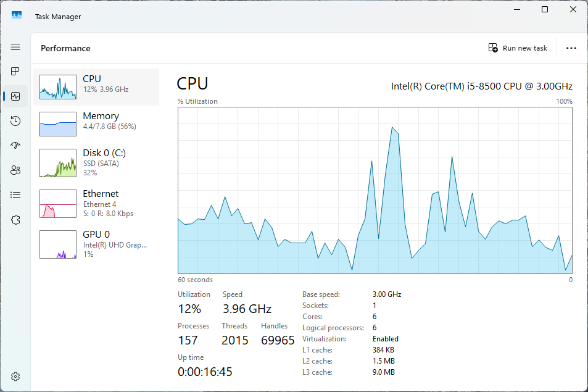Click the GPU 0 mini graph thumbnail
The width and height of the screenshot is (588, 392).
click(58, 244)
